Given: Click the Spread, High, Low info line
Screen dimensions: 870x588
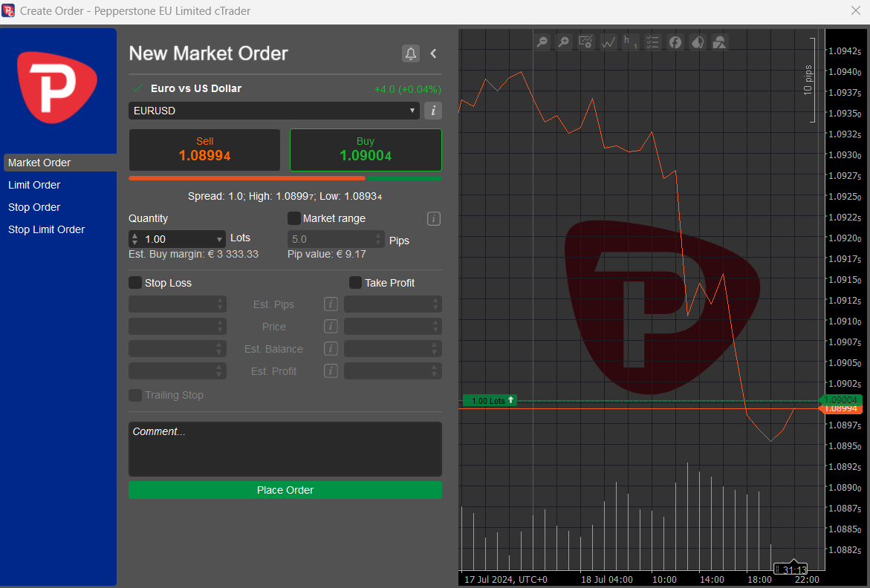Looking at the screenshot, I should pos(285,197).
